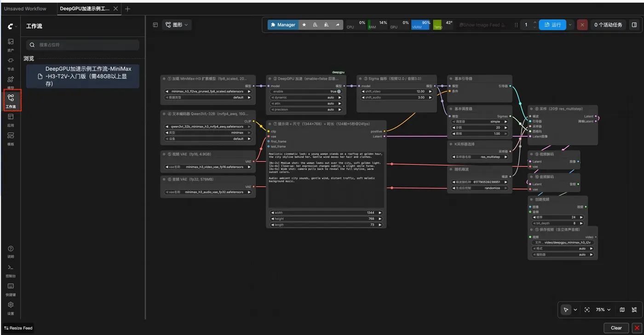Open the 快捷键 (Shortcuts) panel
This screenshot has width=644, height=335.
(x=11, y=289)
